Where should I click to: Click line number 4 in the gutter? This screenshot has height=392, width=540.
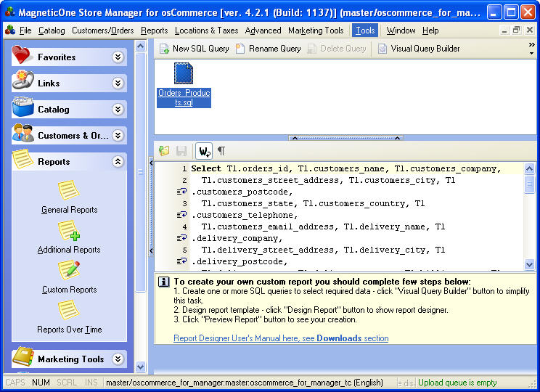[x=184, y=226]
